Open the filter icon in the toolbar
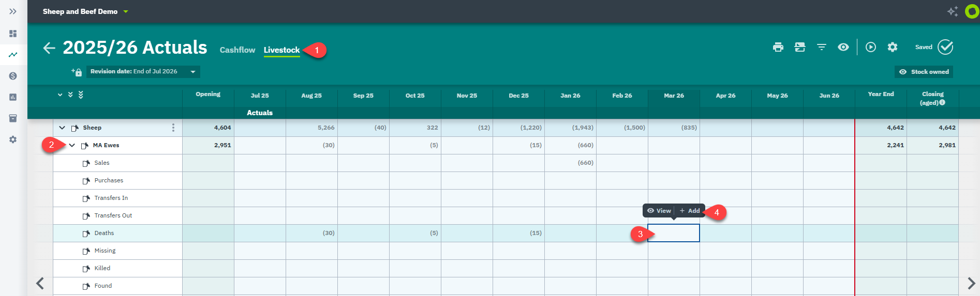This screenshot has width=980, height=296. [x=821, y=47]
